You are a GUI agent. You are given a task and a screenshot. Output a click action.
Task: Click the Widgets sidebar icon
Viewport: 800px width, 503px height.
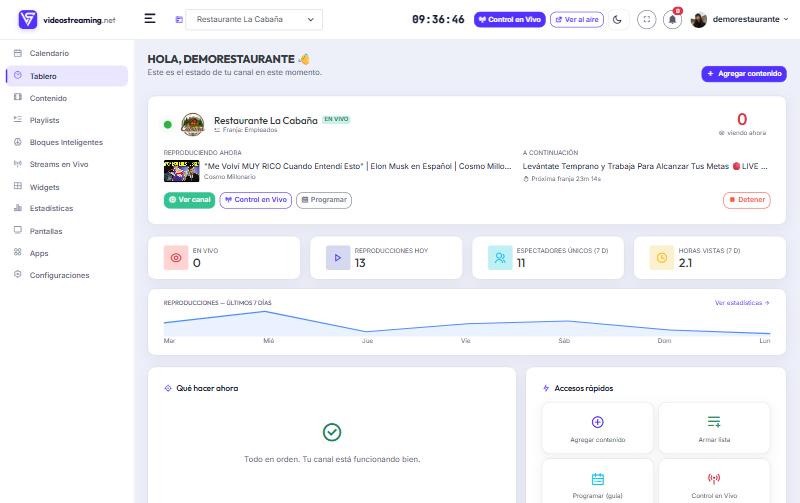click(18, 186)
